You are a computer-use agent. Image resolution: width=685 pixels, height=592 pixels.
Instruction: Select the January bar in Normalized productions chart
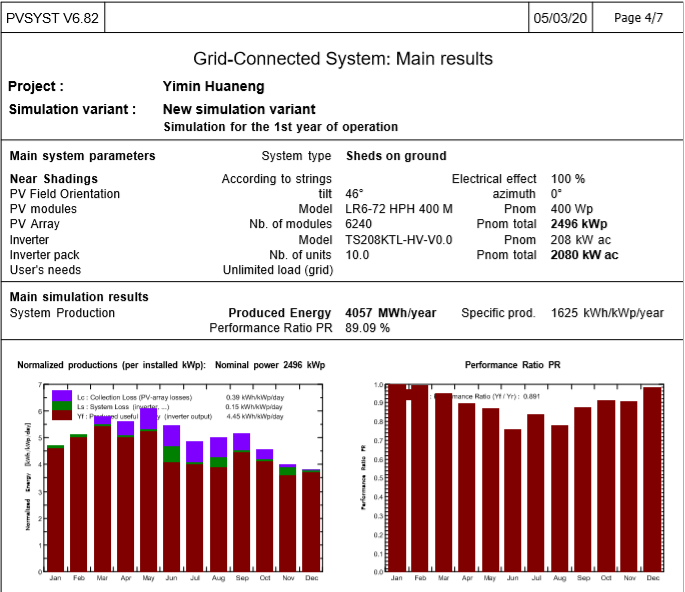point(56,508)
